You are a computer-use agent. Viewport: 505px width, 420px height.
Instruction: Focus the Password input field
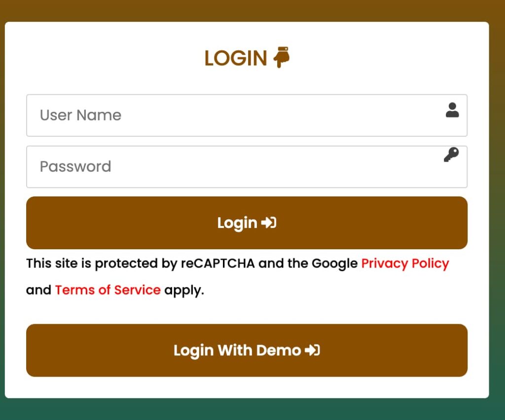pyautogui.click(x=237, y=167)
